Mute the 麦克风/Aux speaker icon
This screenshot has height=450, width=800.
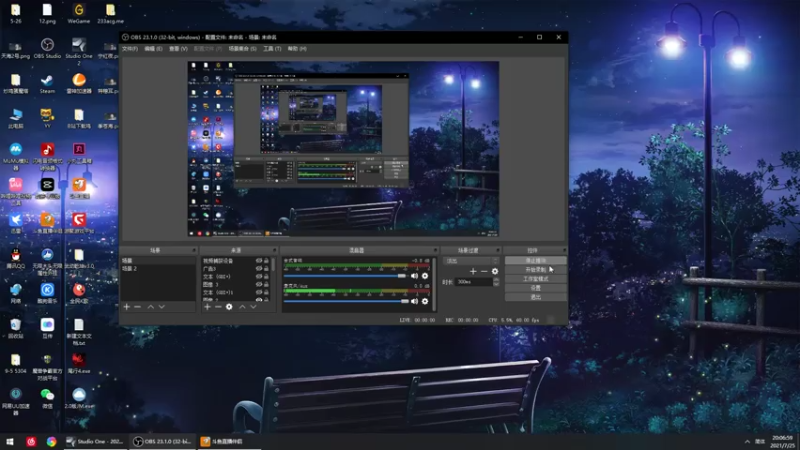[x=414, y=301]
